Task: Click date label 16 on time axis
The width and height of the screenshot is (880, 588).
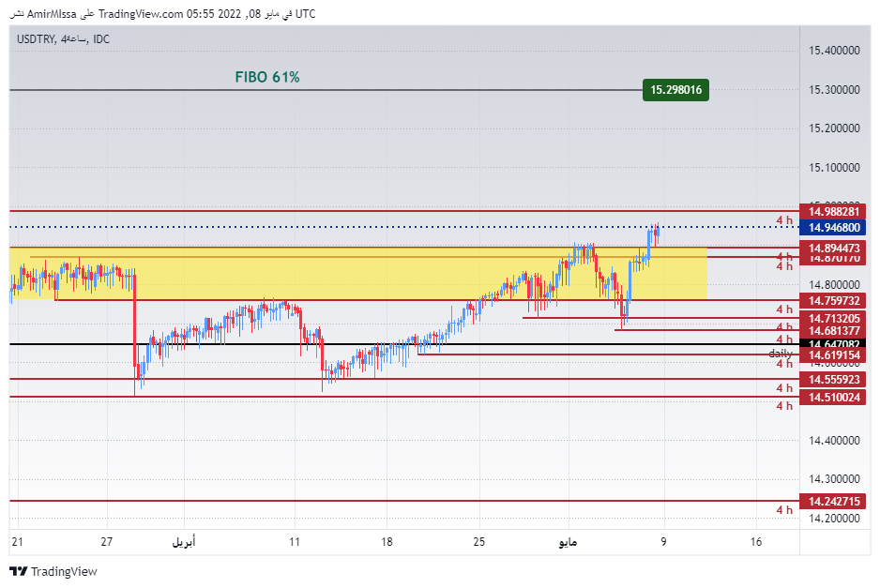Action: (x=756, y=542)
